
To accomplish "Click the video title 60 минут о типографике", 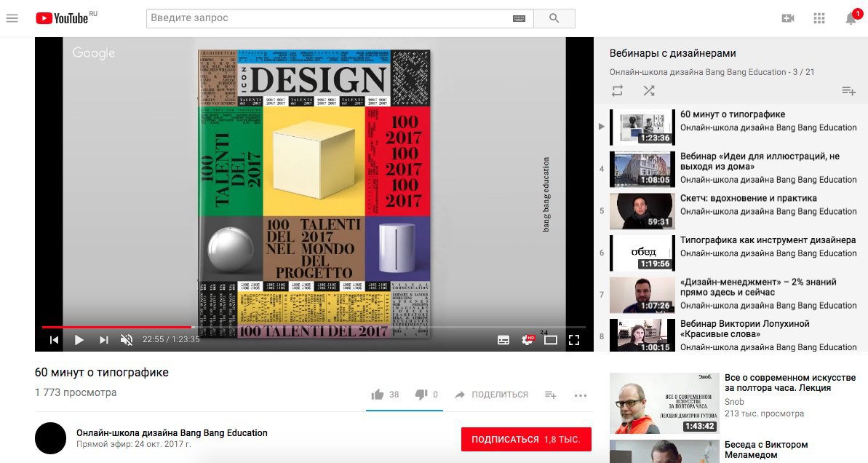I will pyautogui.click(x=101, y=372).
